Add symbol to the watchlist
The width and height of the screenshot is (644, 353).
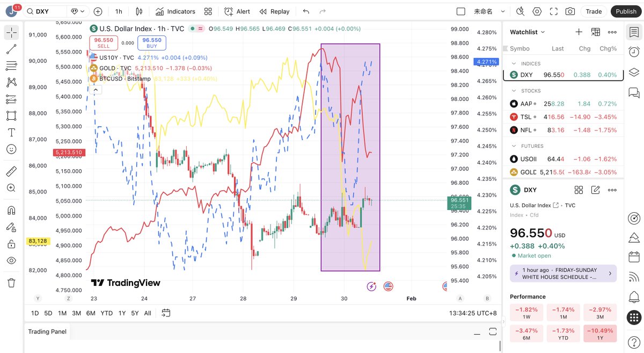[x=579, y=32]
